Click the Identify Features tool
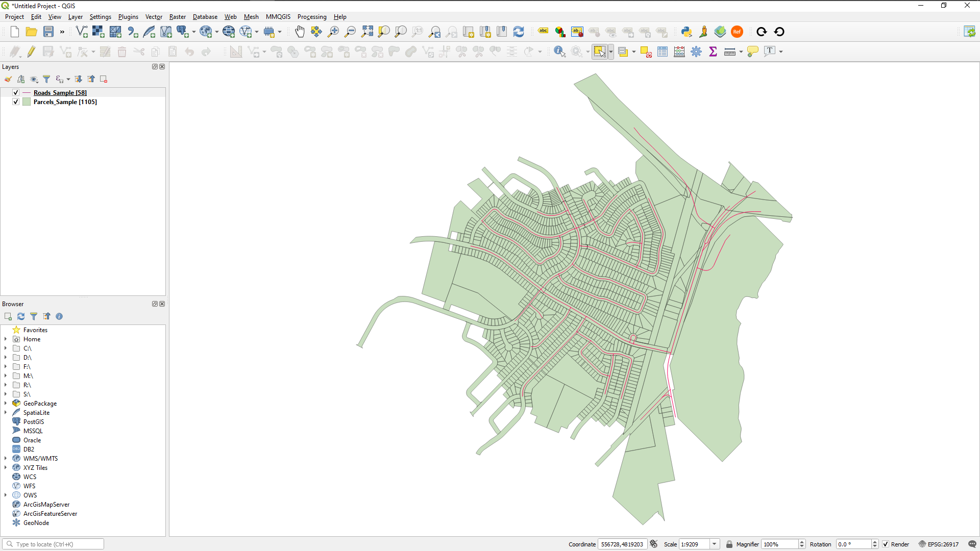 click(x=560, y=52)
